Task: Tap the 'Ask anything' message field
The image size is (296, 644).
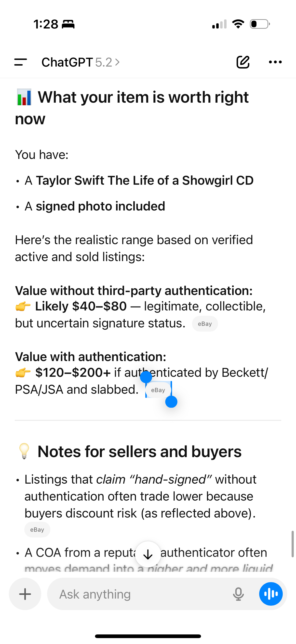Action: [140, 594]
